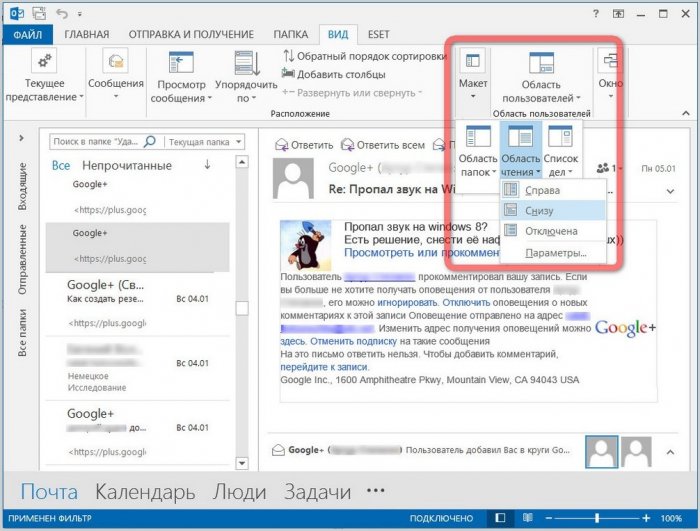Screen dimensions: 700x531
Task: Click the sender avatar picture
Action: (293, 178)
